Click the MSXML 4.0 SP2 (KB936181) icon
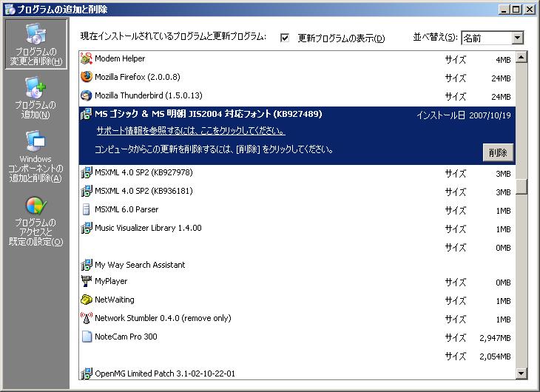540x392 pixels. (x=87, y=191)
